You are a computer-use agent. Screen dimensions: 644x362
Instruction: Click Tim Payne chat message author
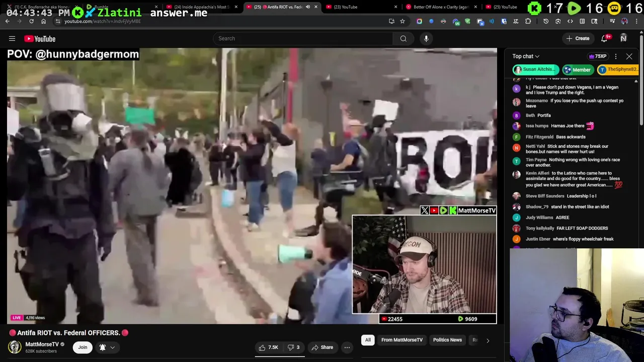pos(536,160)
